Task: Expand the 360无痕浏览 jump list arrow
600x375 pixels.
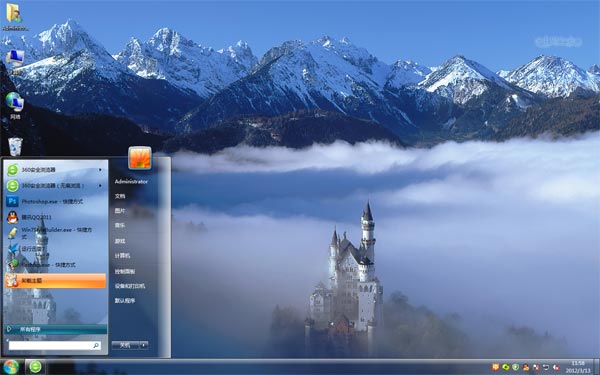Action: pos(100,186)
